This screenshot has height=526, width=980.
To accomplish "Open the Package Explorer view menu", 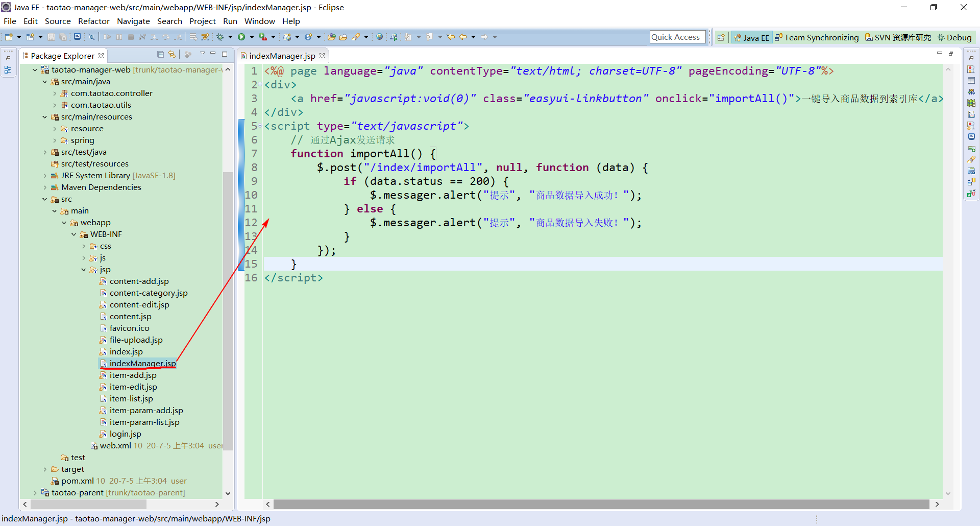I will click(x=202, y=54).
